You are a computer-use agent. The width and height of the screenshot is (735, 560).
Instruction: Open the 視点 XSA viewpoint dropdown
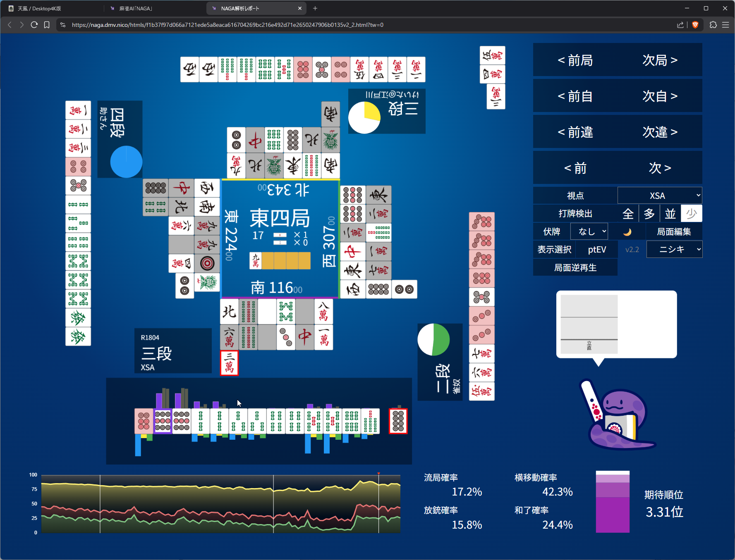(659, 195)
